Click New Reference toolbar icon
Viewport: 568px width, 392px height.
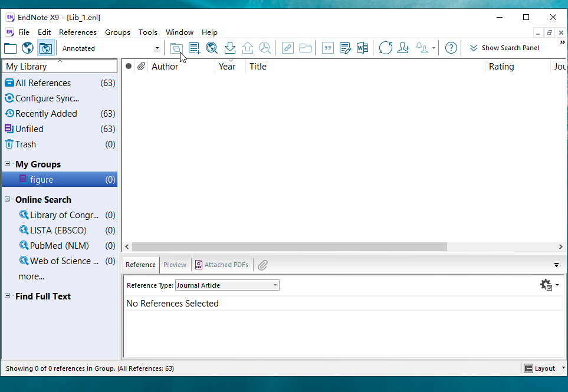click(194, 48)
